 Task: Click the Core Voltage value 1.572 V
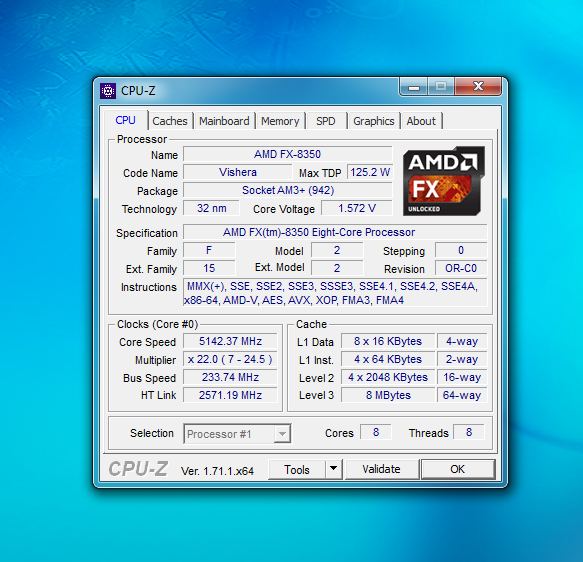(x=357, y=208)
